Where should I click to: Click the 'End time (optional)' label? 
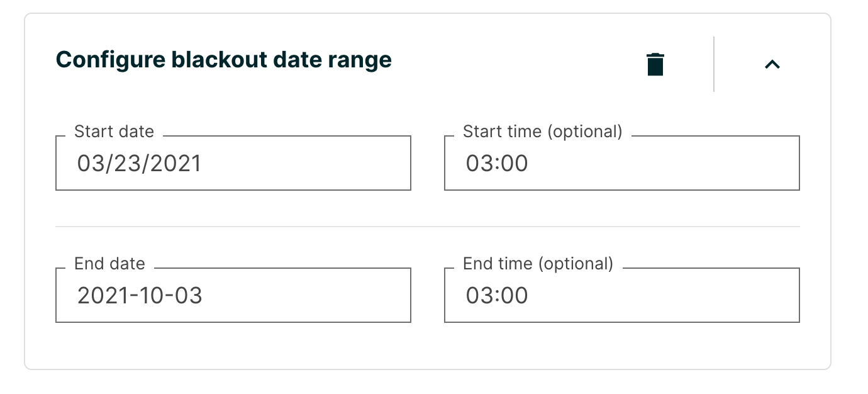[x=538, y=264]
